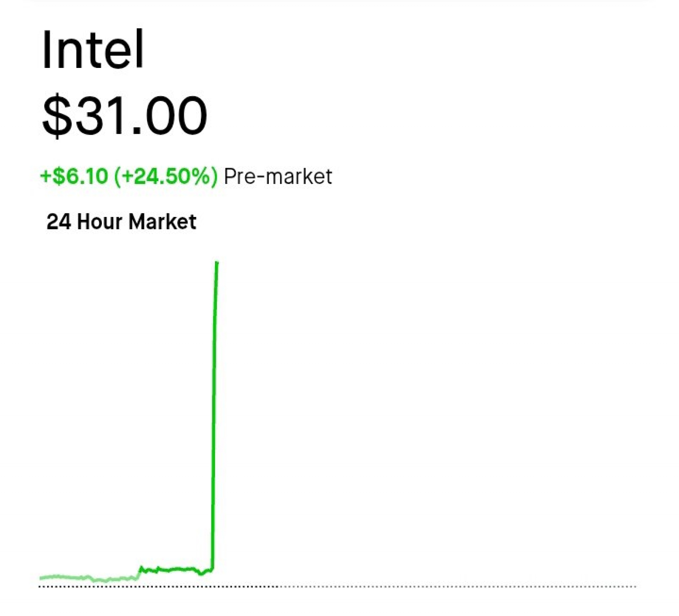
Task: Click the +$6.10 dollar gain figure
Action: point(74,176)
